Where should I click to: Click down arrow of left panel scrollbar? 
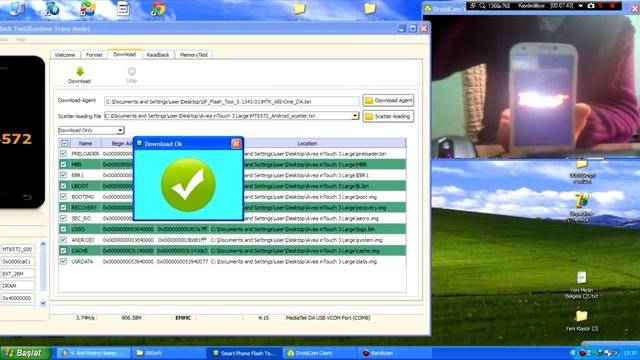(43, 303)
